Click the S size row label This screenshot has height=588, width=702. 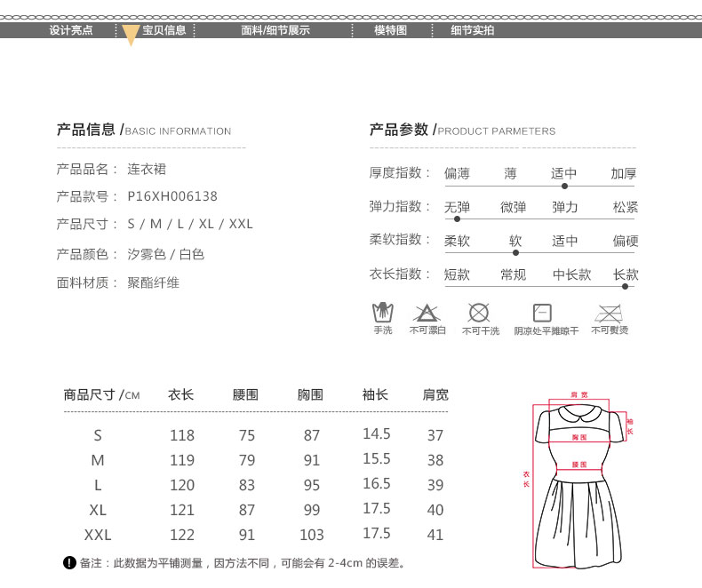click(x=98, y=435)
